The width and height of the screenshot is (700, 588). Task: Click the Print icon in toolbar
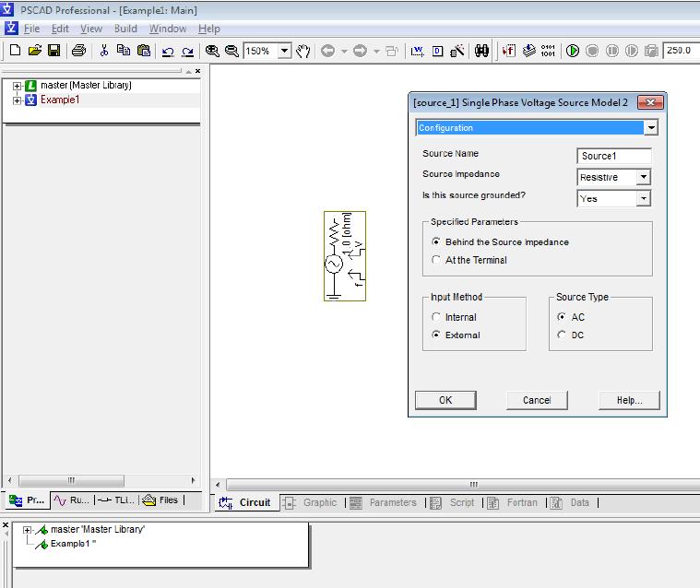coord(79,51)
